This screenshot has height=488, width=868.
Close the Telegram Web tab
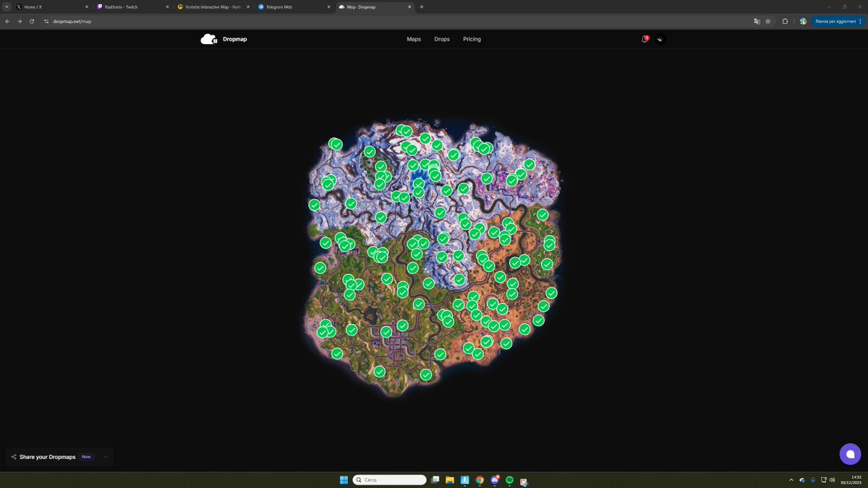pyautogui.click(x=329, y=7)
